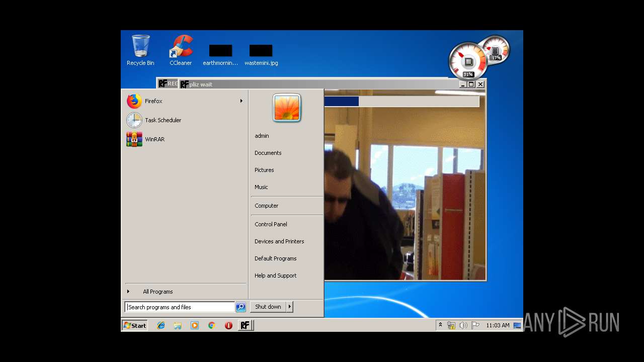
Task: Select the wastemini.jpg desktop file
Action: coord(261,55)
